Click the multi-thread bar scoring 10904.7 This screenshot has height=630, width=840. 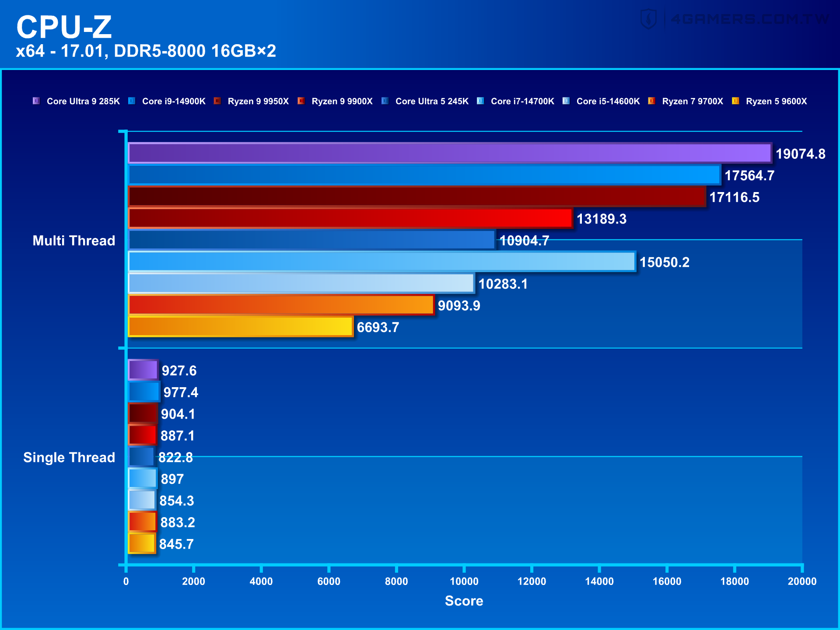[312, 240]
